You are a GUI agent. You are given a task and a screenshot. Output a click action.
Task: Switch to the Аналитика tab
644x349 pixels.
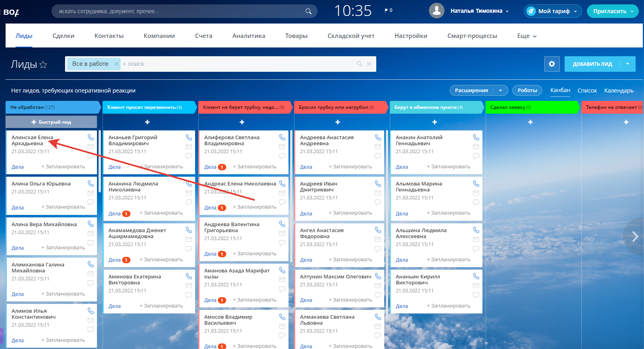[249, 36]
